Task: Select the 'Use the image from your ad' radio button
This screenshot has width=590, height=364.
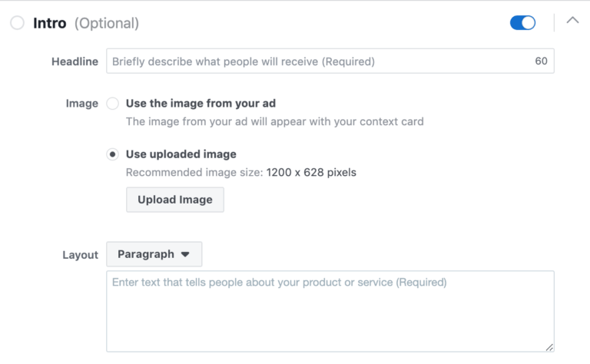Action: pos(113,104)
